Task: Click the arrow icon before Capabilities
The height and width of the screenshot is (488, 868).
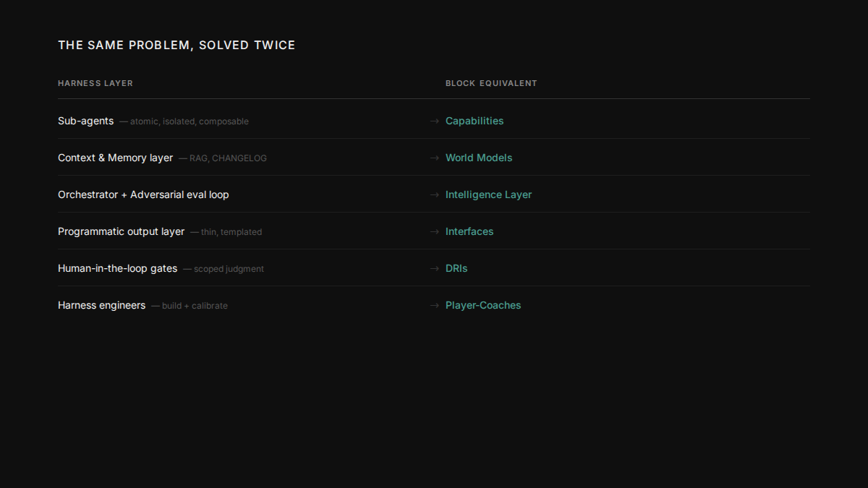Action: pos(434,121)
